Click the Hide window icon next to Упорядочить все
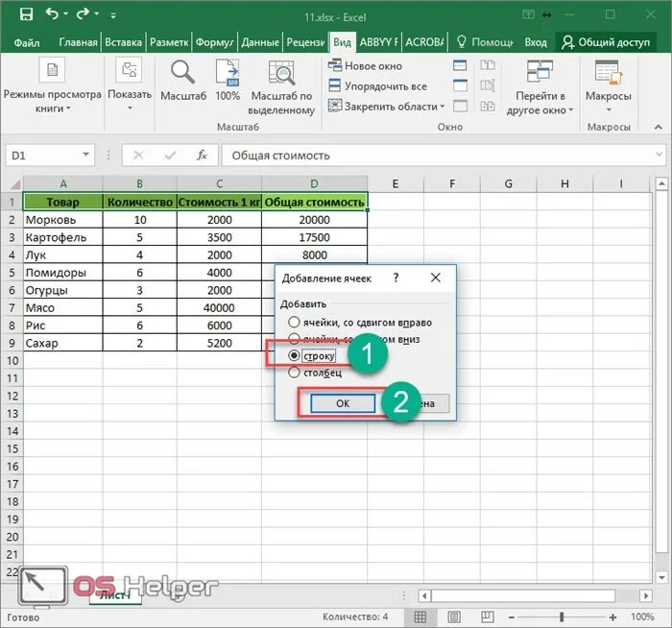 click(460, 85)
